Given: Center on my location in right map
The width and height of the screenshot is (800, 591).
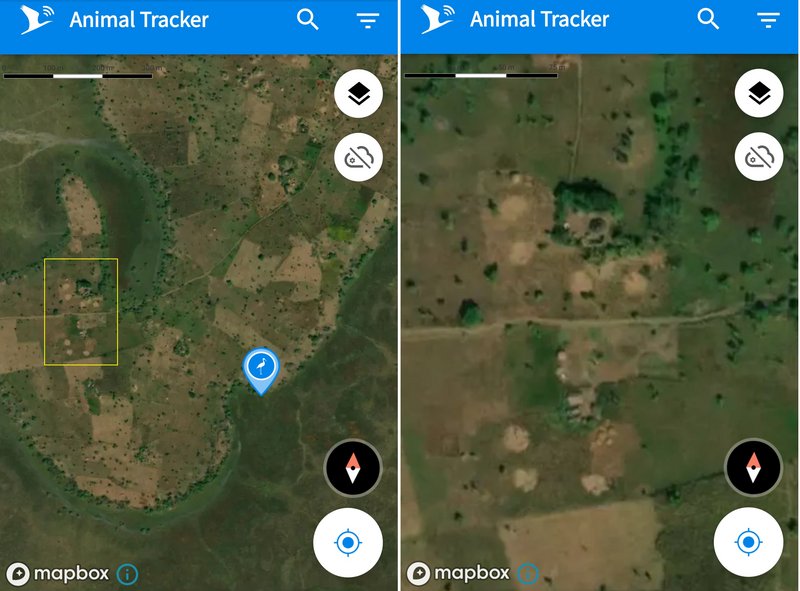Looking at the screenshot, I should tap(748, 542).
